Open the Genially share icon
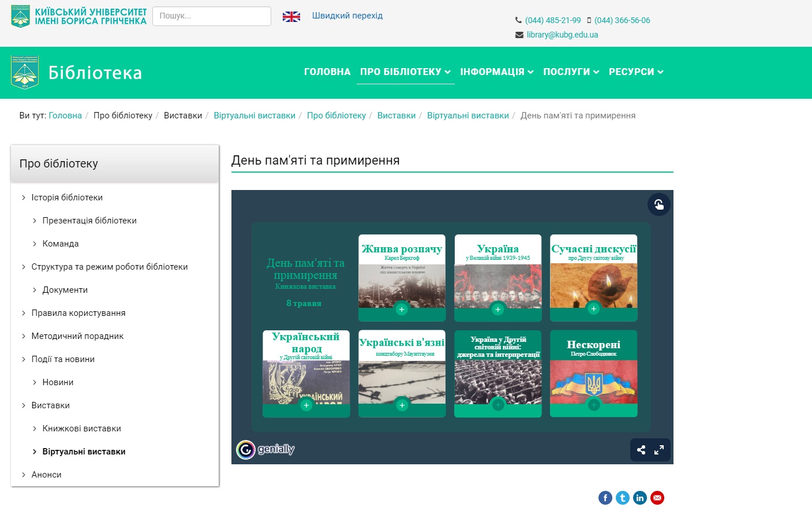Viewport: 812px width, 518px height. pos(641,450)
